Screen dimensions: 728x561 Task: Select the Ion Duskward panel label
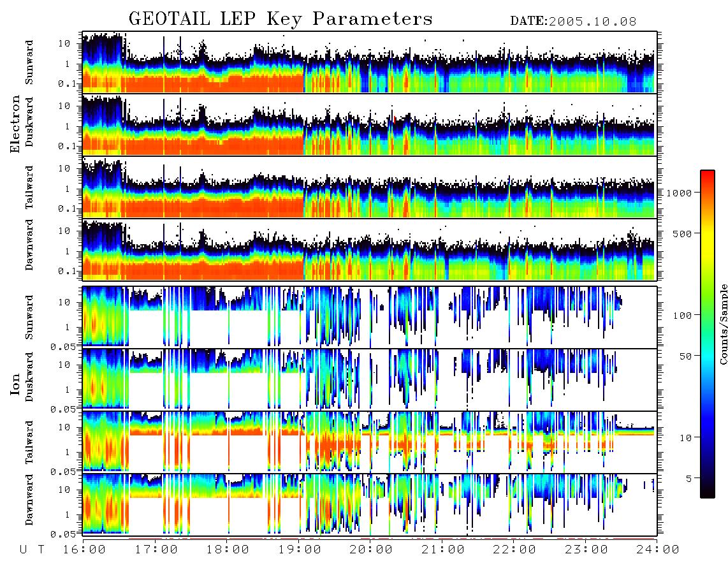tap(29, 377)
